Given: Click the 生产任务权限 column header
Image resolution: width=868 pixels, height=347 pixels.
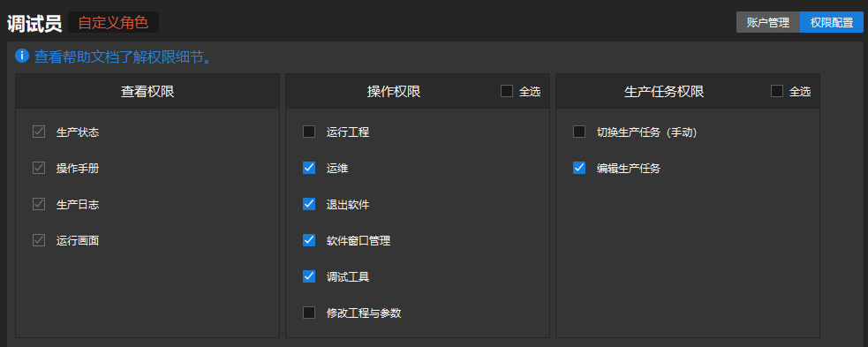Looking at the screenshot, I should point(664,91).
